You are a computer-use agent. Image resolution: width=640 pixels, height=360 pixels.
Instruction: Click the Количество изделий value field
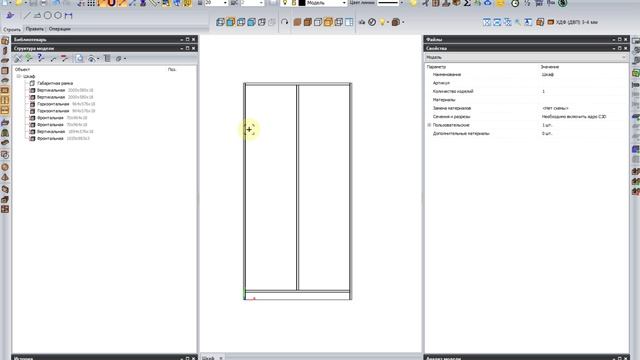click(584, 91)
